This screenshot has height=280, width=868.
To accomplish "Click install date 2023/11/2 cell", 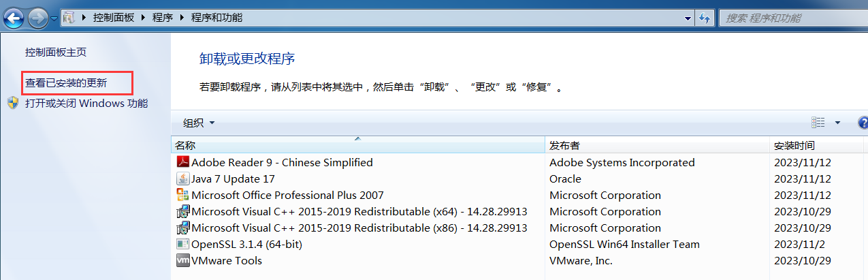I will pos(800,244).
